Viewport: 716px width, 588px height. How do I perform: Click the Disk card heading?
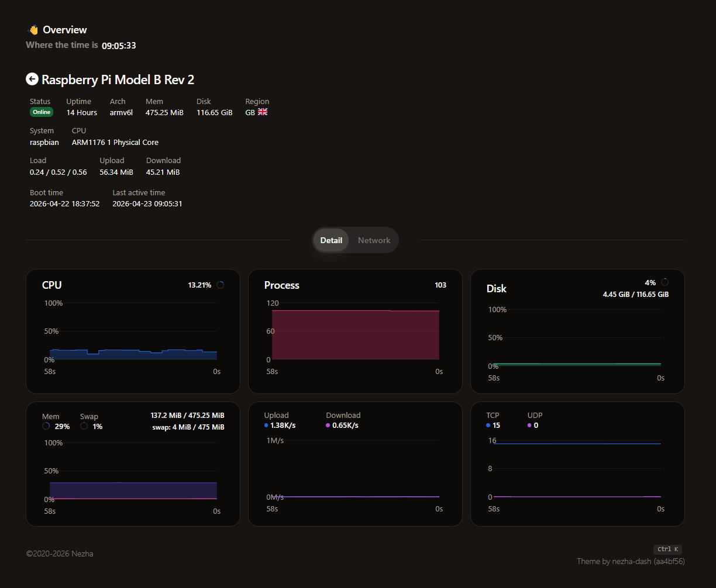[497, 289]
